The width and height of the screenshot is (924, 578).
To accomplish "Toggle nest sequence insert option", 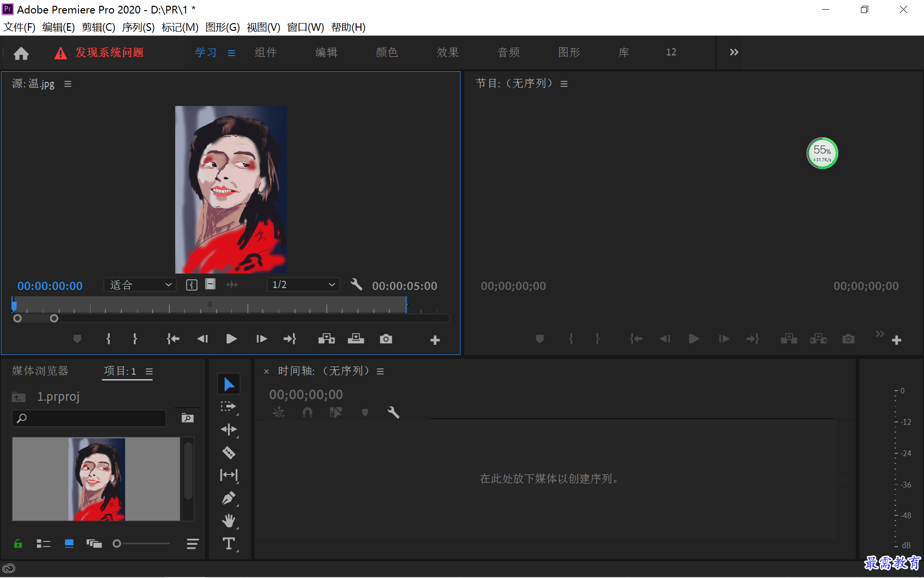I will pos(279,412).
